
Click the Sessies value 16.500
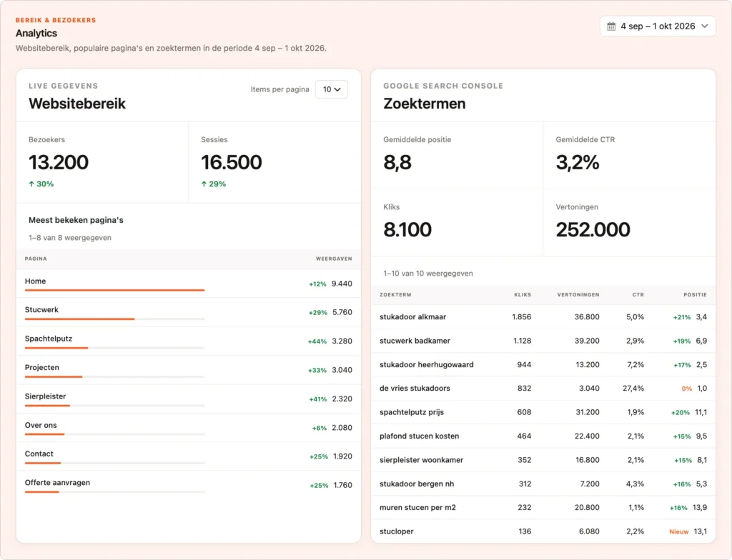[x=232, y=162]
